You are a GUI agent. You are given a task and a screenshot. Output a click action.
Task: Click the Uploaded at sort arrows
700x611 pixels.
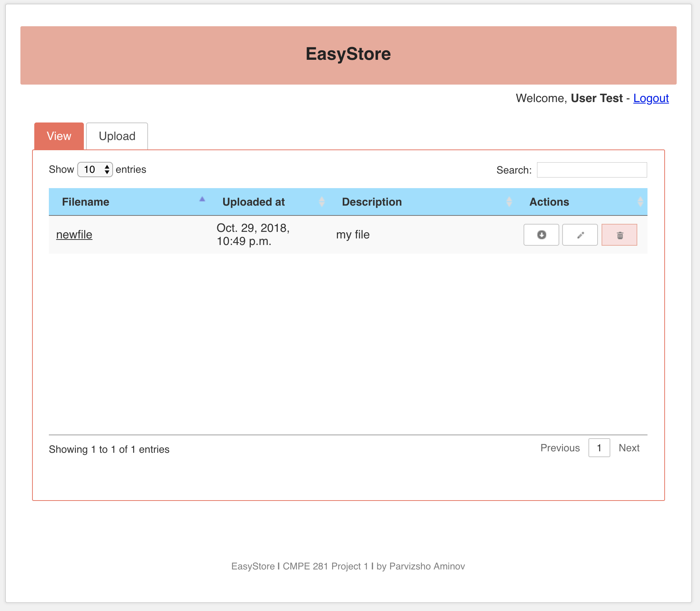coord(322,202)
